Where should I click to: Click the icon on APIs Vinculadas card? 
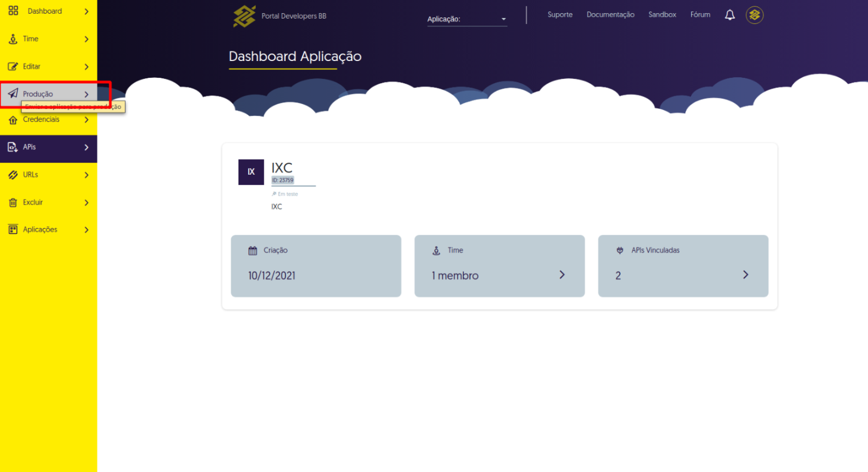click(620, 251)
